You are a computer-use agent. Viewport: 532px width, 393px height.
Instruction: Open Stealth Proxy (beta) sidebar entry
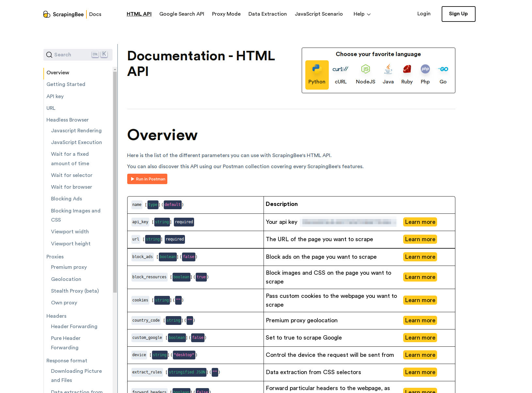coord(75,291)
